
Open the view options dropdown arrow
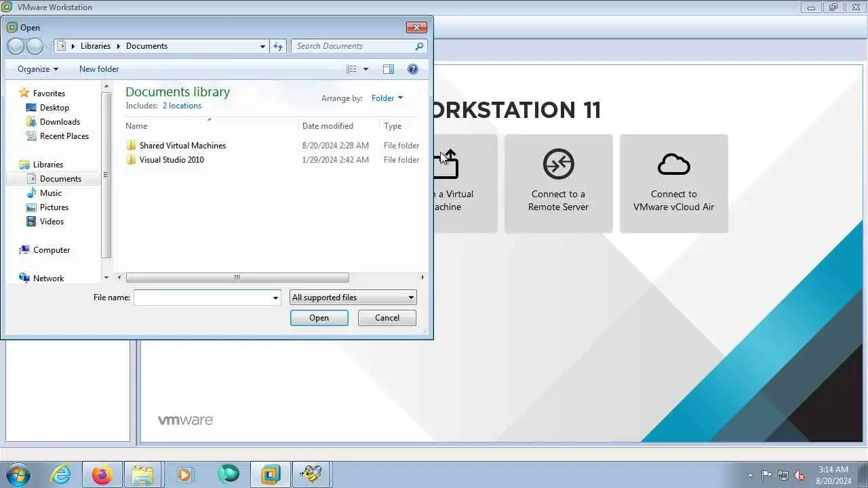366,69
